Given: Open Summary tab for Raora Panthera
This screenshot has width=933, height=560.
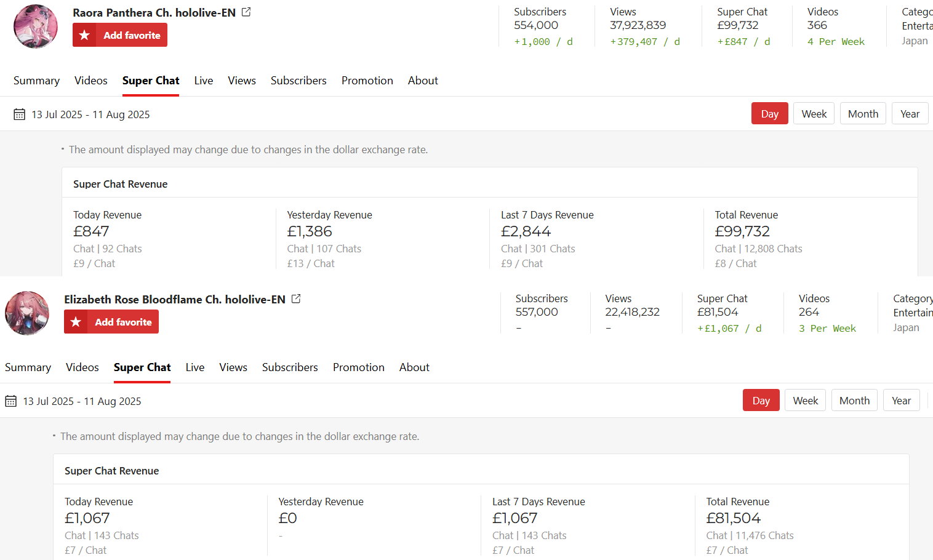Looking at the screenshot, I should click(36, 81).
